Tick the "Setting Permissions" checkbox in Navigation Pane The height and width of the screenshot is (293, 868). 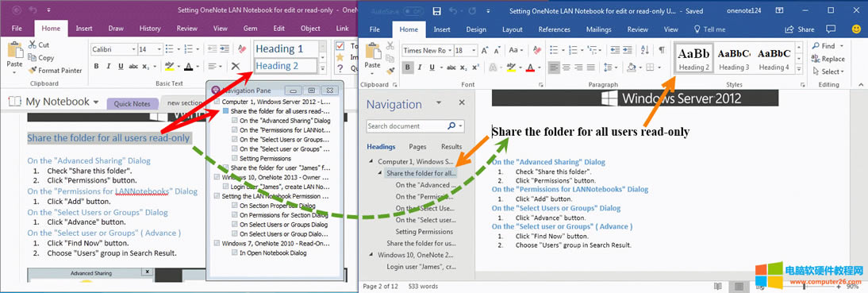(x=235, y=158)
